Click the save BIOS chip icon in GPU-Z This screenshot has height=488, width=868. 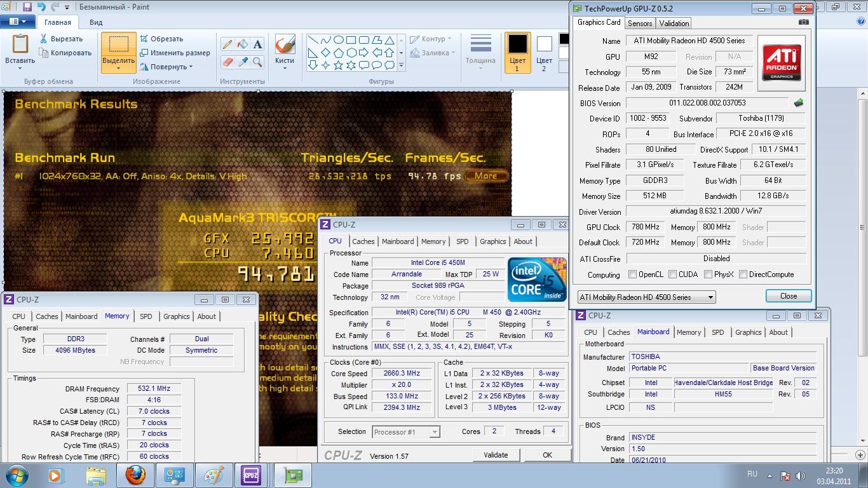(x=799, y=103)
